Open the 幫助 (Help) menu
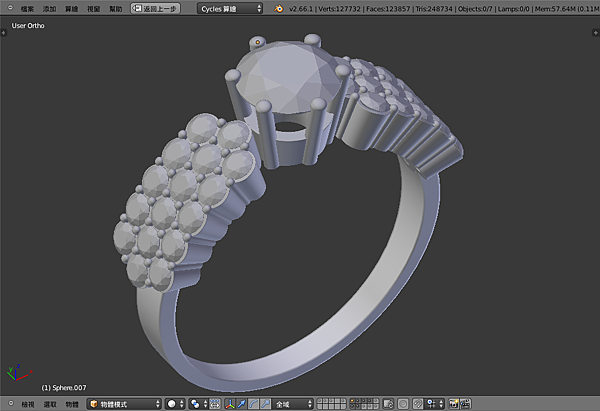Viewport: 600px width, 411px height. [116, 8]
